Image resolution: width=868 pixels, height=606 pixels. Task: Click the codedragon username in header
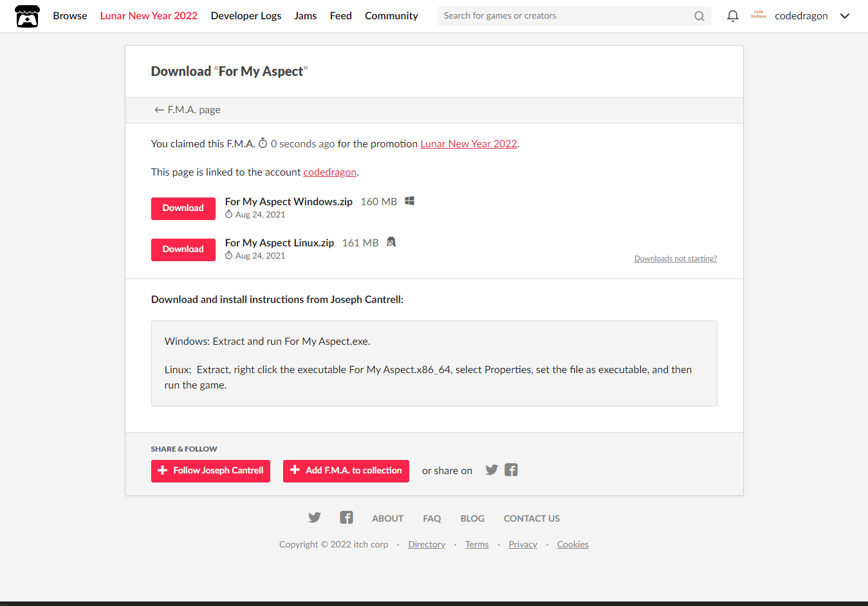click(x=801, y=16)
